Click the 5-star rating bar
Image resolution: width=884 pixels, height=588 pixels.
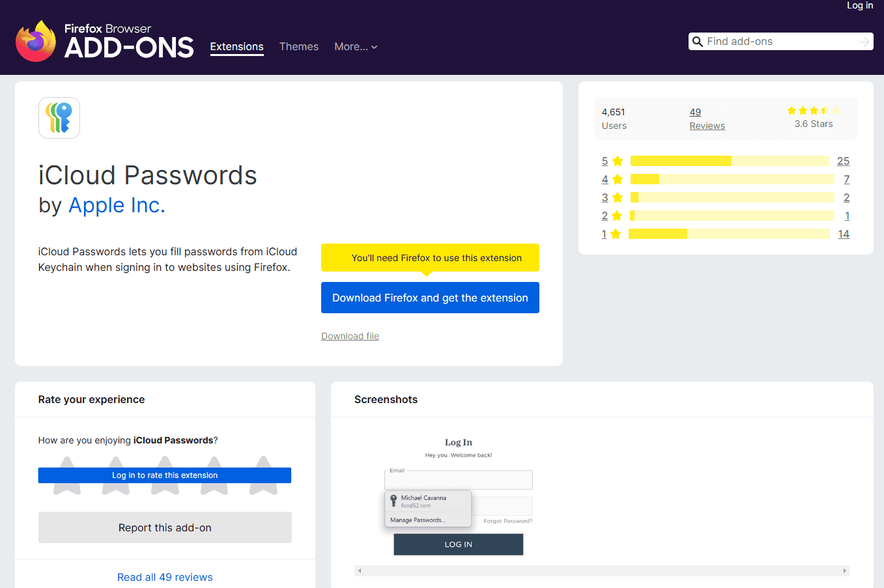pos(730,161)
